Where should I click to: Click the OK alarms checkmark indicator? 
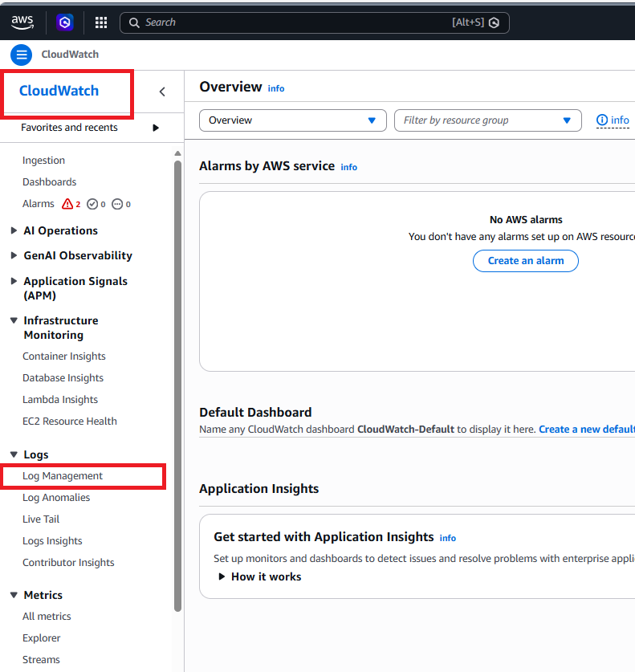[x=92, y=204]
